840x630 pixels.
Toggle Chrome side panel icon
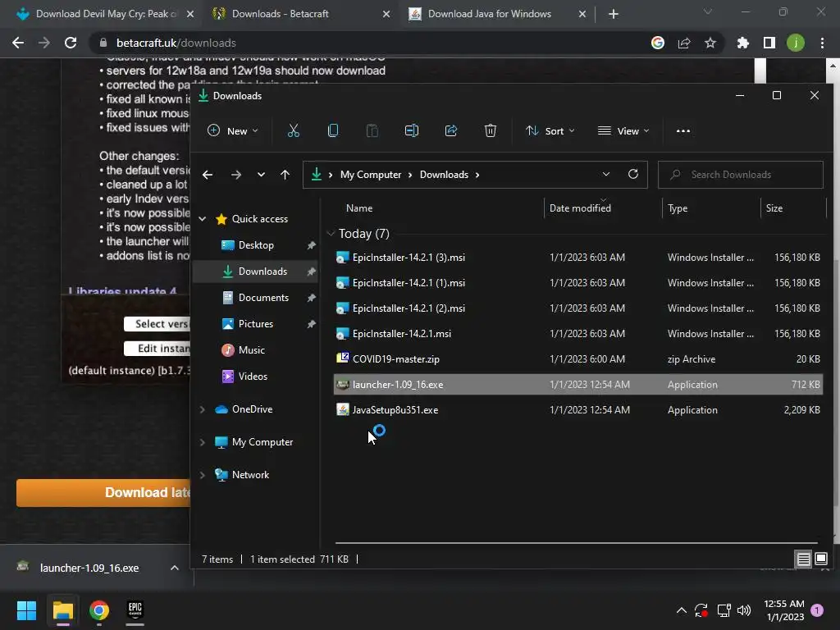(769, 43)
